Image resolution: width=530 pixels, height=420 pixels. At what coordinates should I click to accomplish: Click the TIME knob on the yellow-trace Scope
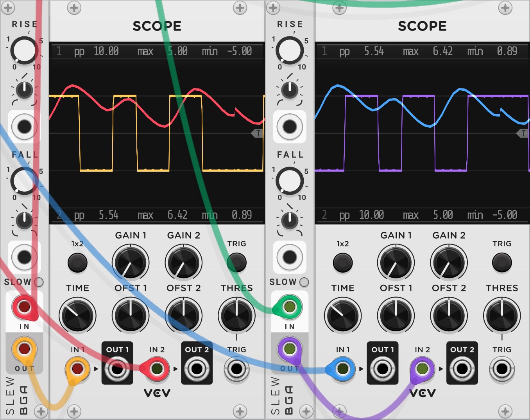77,316
